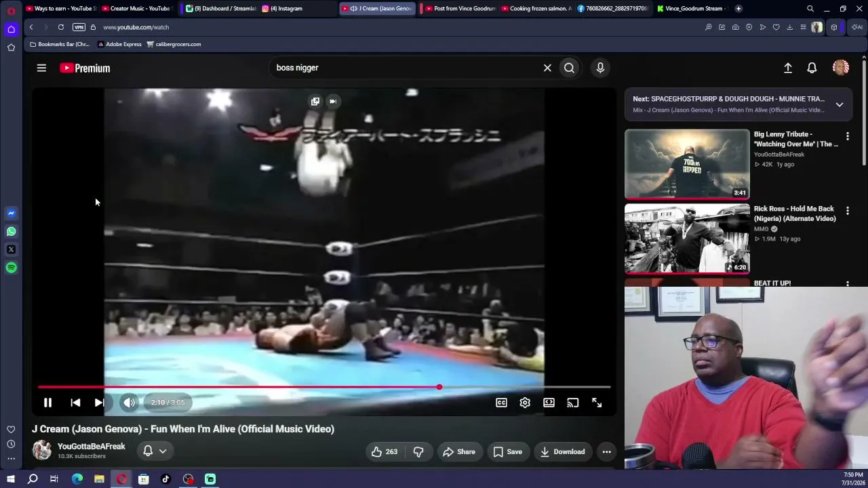Open Windows Start menu

[x=10, y=479]
